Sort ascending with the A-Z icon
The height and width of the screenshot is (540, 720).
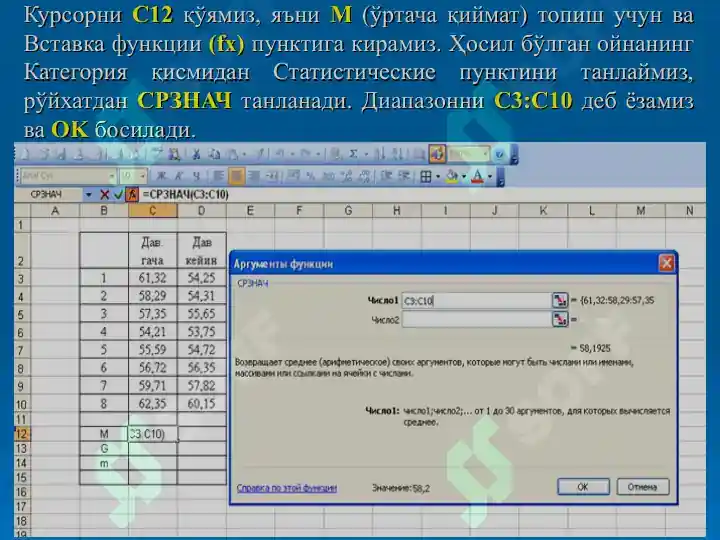tap(380, 155)
